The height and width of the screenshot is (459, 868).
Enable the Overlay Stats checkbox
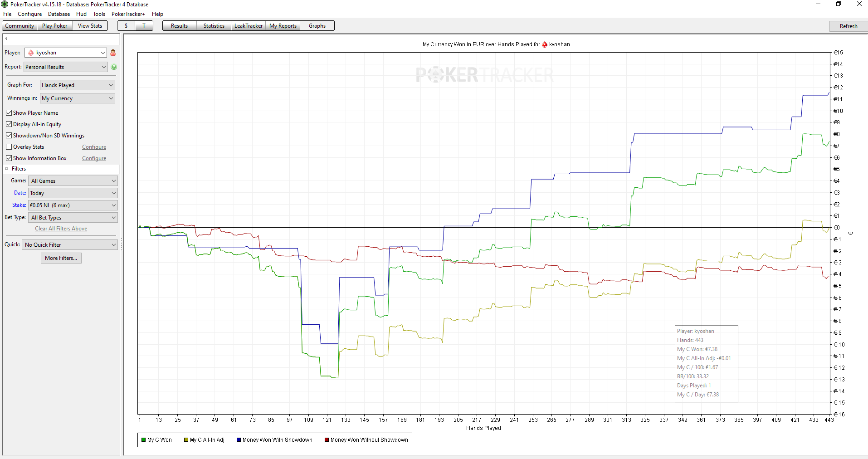9,146
